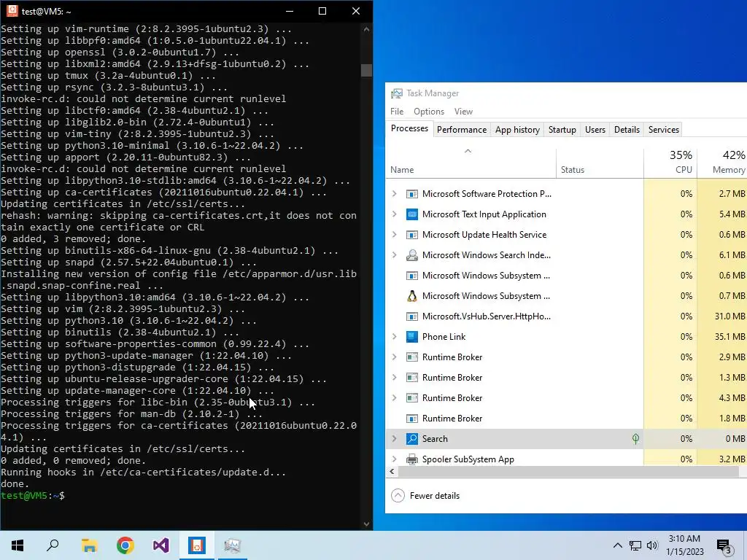Screen dimensions: 747x560
Task: Switch to the Details tab
Action: click(627, 130)
